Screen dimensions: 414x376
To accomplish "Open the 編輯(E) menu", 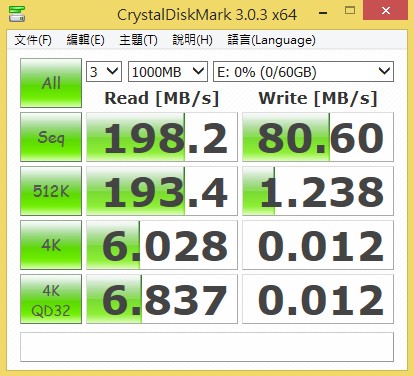I will point(85,40).
